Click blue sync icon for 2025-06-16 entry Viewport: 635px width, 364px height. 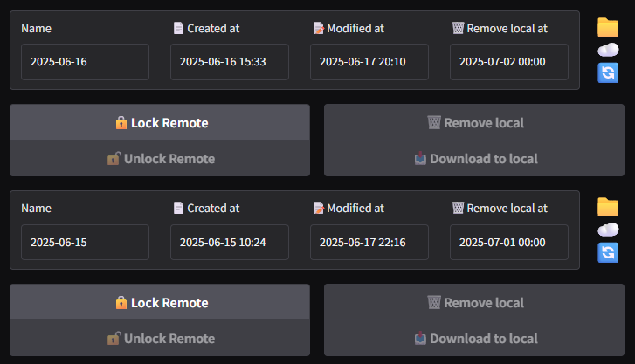point(608,72)
